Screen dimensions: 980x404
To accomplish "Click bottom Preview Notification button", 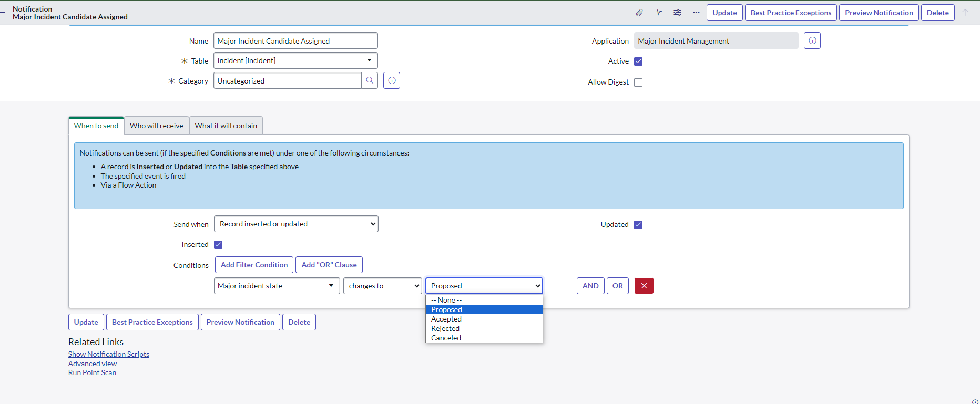I will click(x=240, y=322).
